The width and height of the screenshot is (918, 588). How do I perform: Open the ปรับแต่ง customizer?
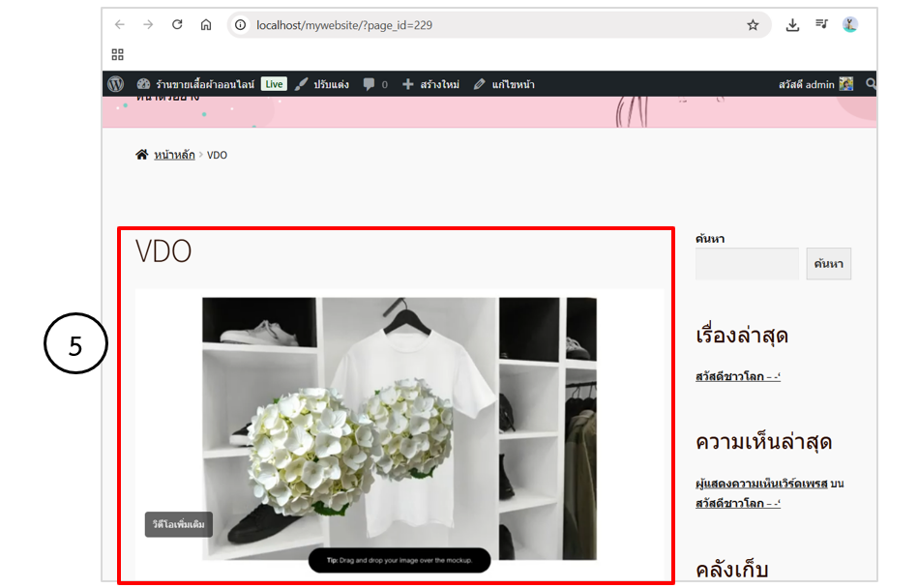(x=321, y=84)
